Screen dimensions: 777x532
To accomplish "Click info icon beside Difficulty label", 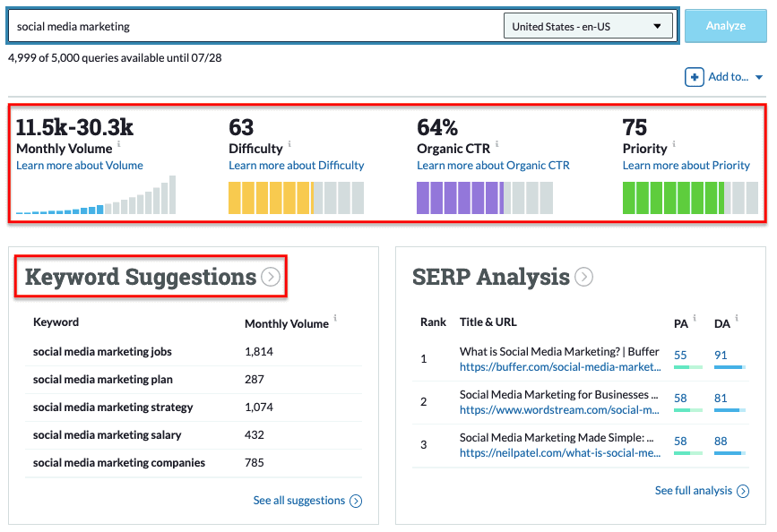I will (x=289, y=144).
